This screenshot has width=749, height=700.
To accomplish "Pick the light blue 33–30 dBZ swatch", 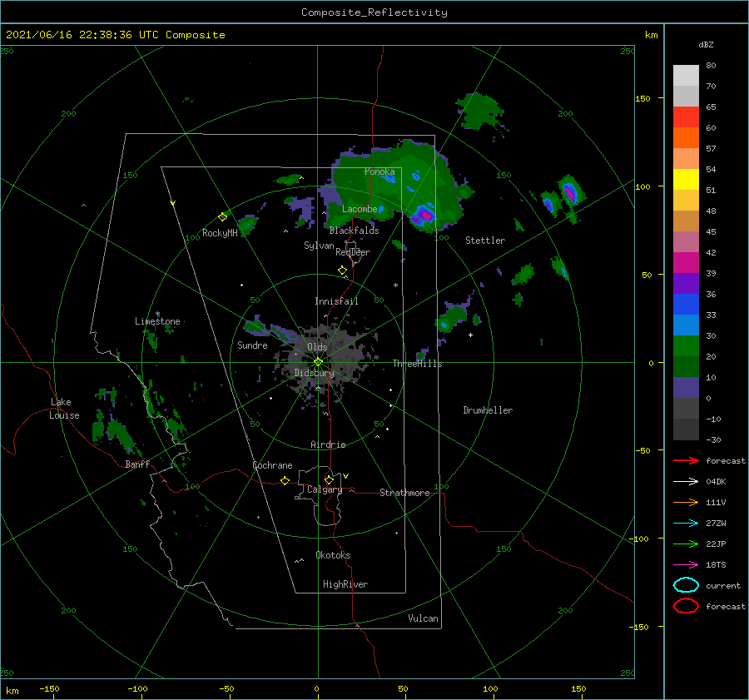I will click(x=686, y=325).
